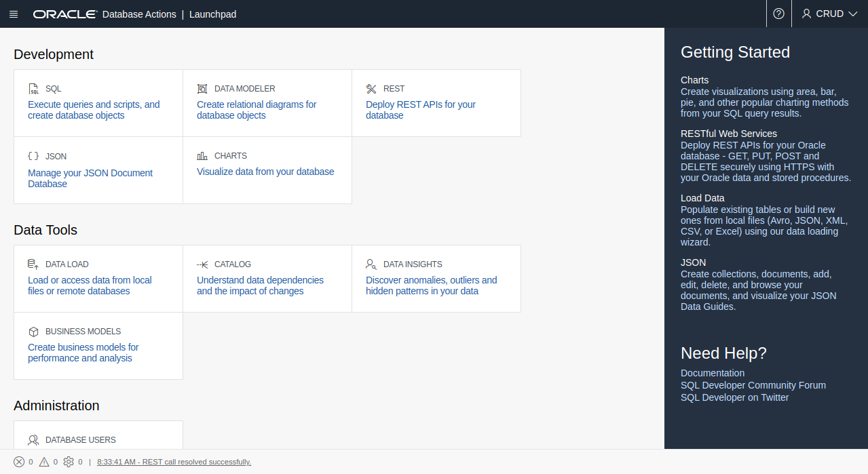Show errors count in status bar
Screen dimensions: 868x474
[x=19, y=462]
